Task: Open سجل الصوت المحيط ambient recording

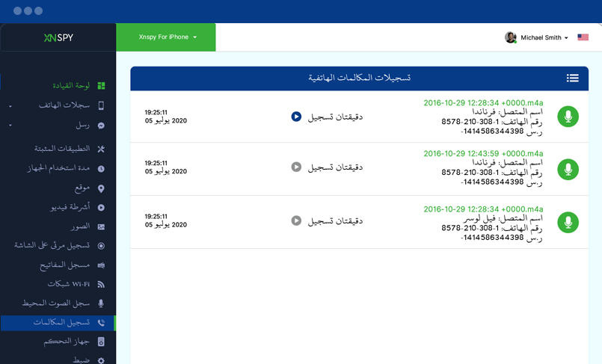Action: (x=58, y=303)
